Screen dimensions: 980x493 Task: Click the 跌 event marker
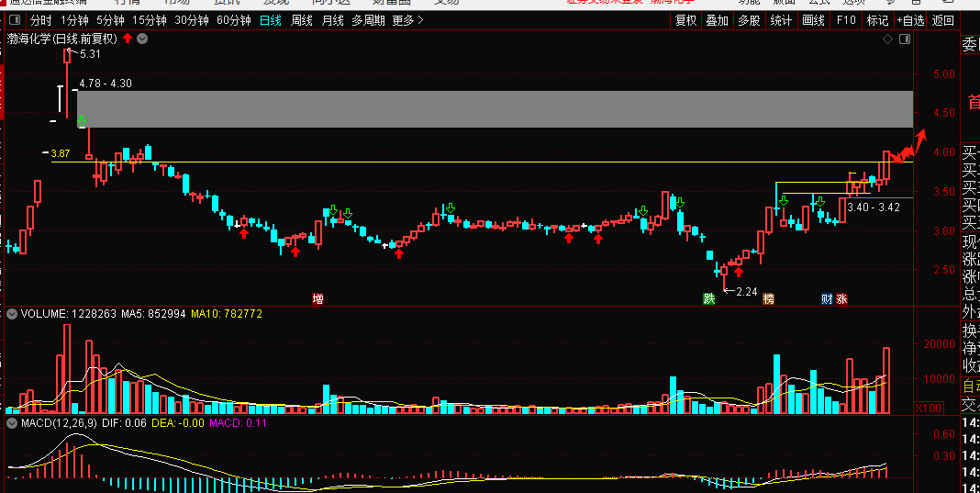coord(708,299)
